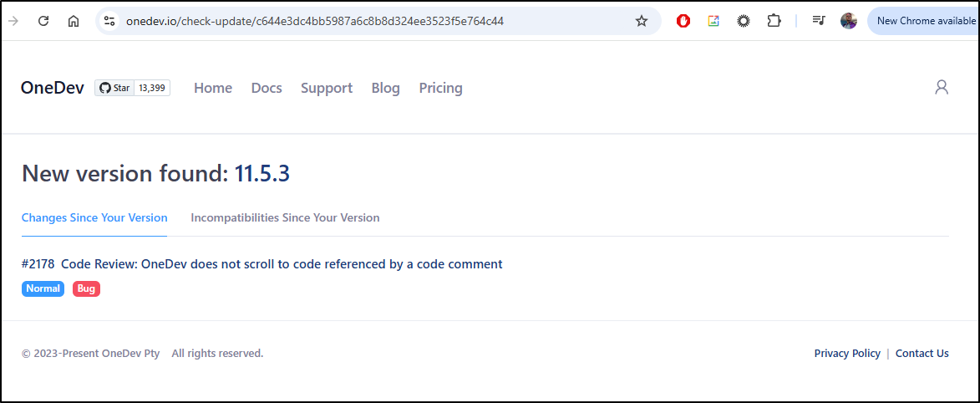The height and width of the screenshot is (403, 980).
Task: Open the Support navigation link
Action: 327,89
